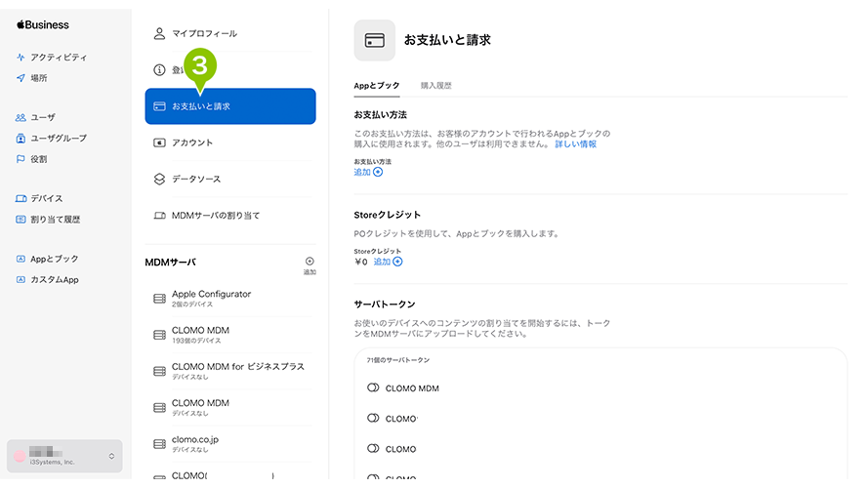Click the CLOMO MDM server token
The image size is (868, 488).
pyautogui.click(x=412, y=388)
